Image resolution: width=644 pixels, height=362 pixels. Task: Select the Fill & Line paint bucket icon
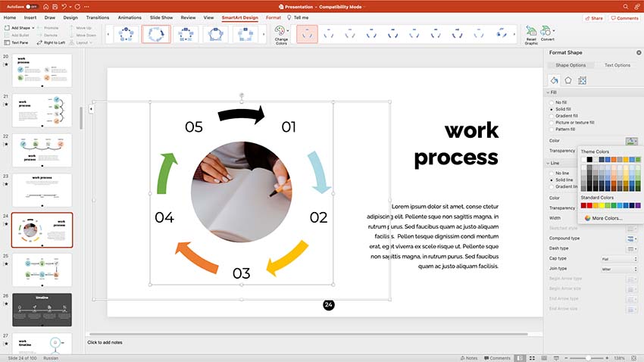[555, 80]
